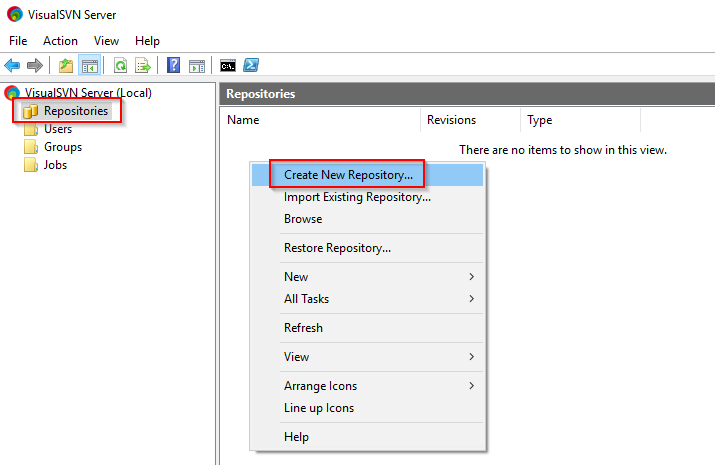
Task: Click the Jobs folder icon in tree
Action: pos(31,165)
